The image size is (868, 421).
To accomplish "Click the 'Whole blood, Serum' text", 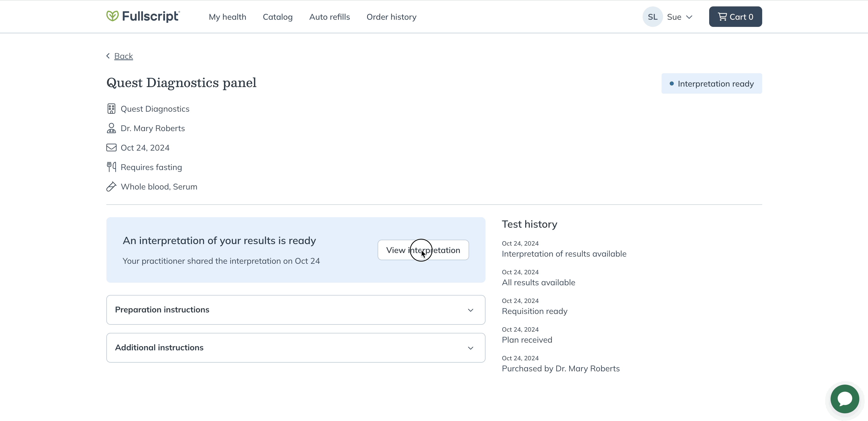I will pyautogui.click(x=159, y=187).
